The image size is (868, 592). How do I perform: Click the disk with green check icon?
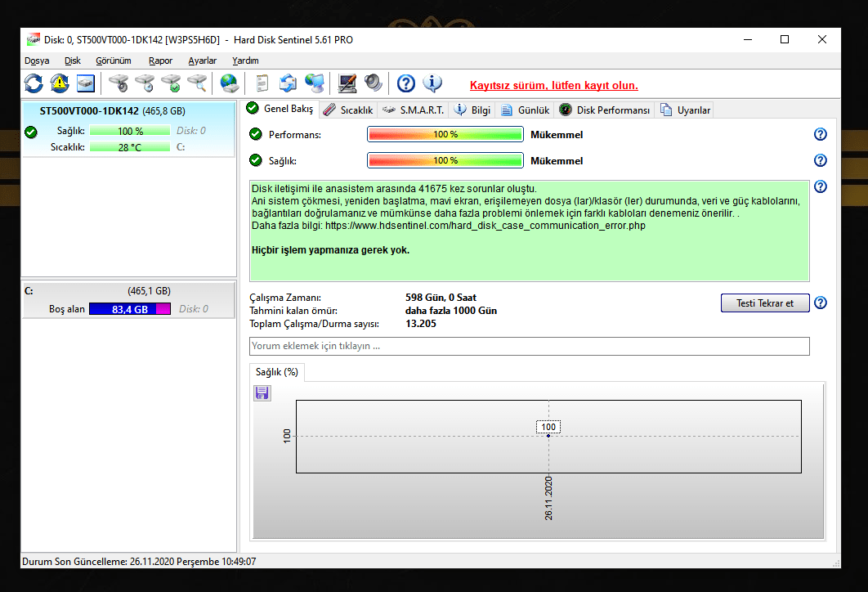point(172,83)
